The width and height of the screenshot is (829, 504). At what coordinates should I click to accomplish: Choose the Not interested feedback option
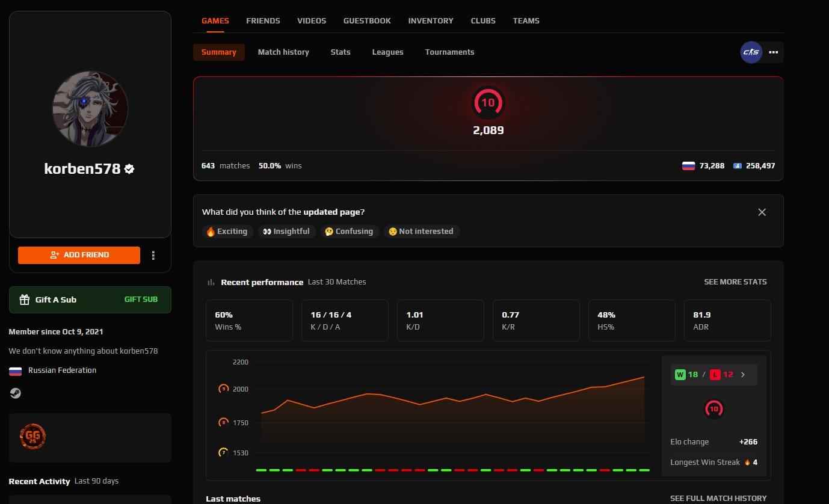pyautogui.click(x=421, y=231)
